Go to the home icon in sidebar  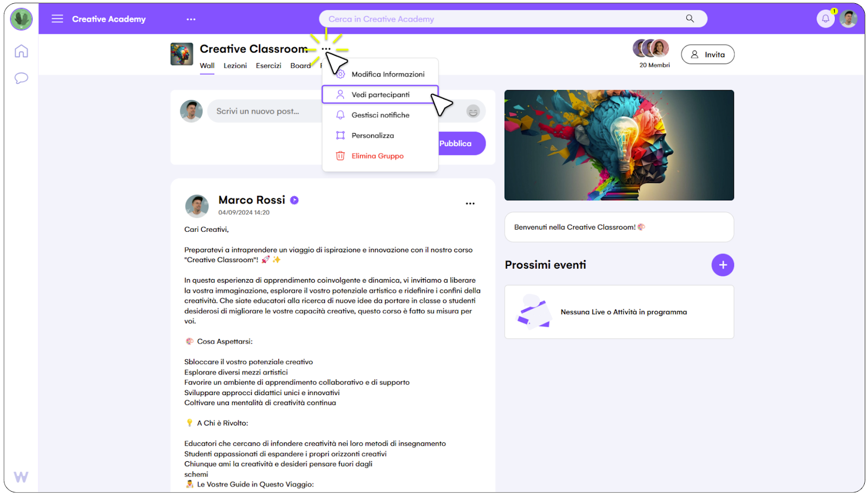click(21, 51)
